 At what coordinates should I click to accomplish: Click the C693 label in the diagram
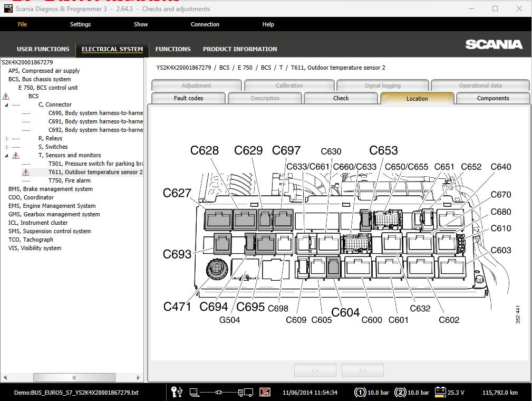pos(177,254)
